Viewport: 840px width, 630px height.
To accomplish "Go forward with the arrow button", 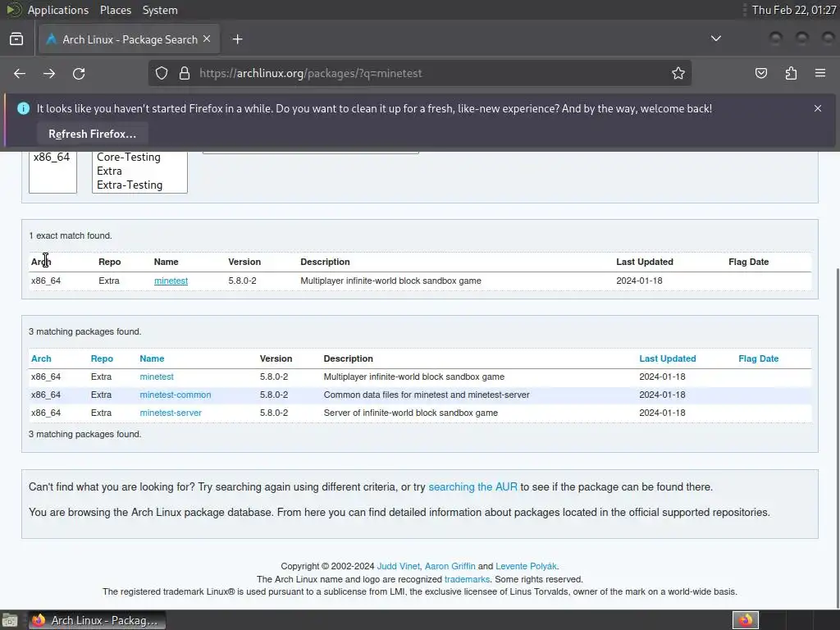I will point(49,73).
